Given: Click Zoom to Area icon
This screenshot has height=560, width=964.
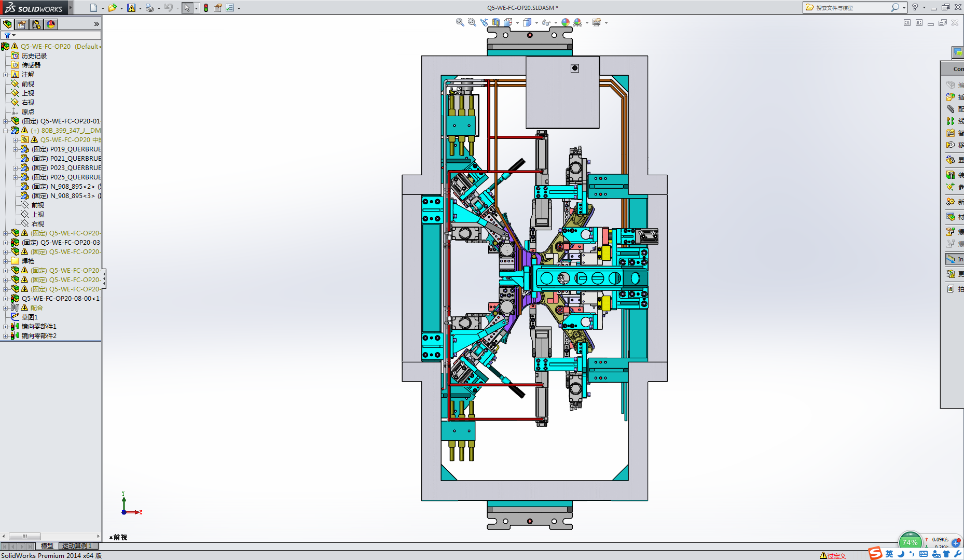Looking at the screenshot, I should coord(472,22).
